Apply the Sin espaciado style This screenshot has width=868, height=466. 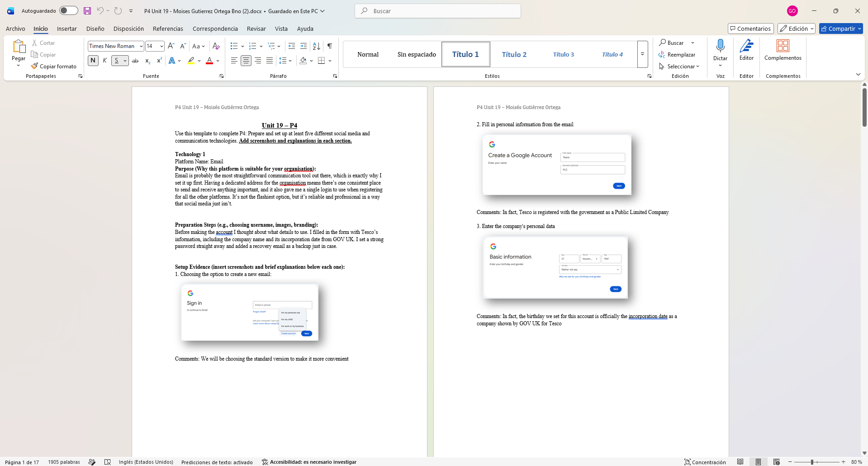tap(417, 54)
